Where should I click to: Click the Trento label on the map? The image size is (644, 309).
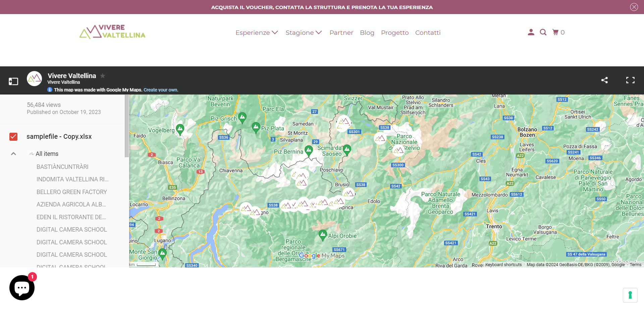tap(494, 227)
